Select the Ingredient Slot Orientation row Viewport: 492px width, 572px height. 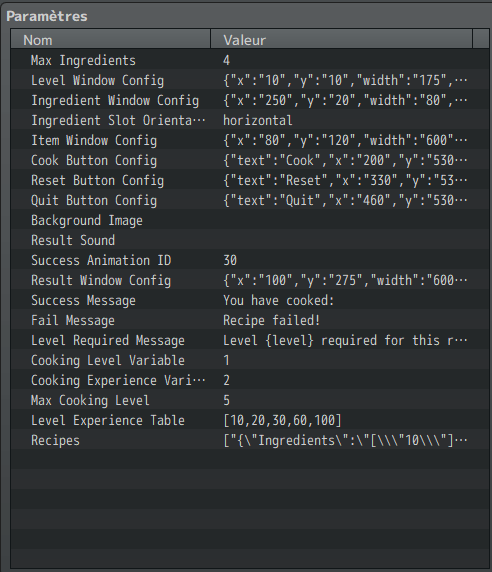tap(250, 120)
